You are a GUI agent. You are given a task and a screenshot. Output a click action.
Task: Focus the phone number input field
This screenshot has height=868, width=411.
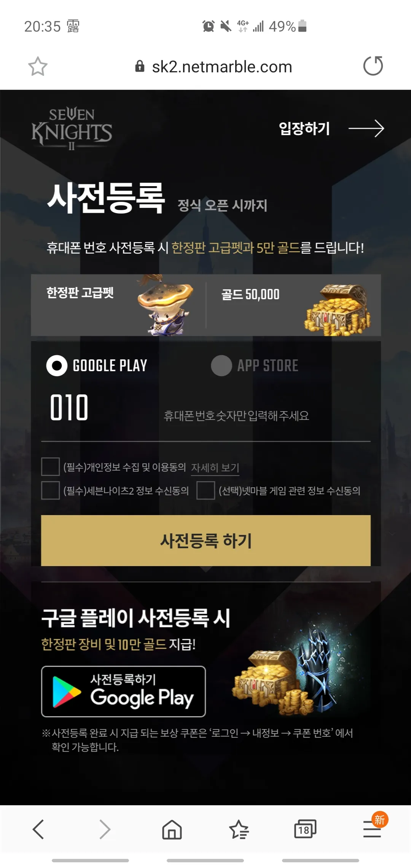236,415
